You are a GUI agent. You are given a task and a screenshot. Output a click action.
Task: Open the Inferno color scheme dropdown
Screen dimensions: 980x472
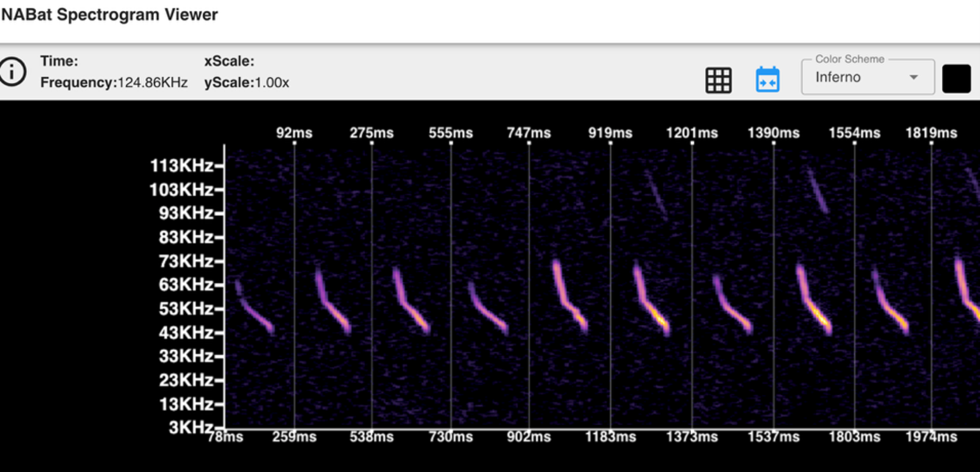click(x=868, y=77)
